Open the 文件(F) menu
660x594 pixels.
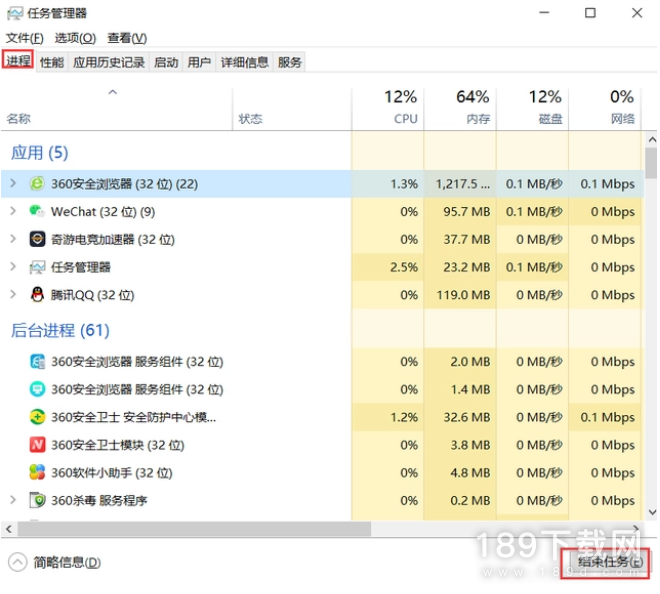pos(25,38)
